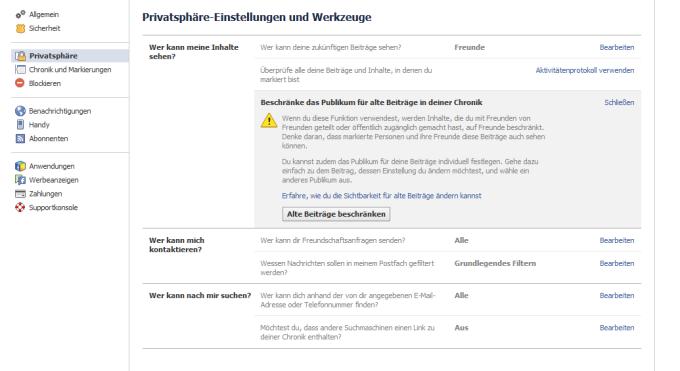Viewport: 680px width, 371px height.
Task: Open the Allgemein settings section
Action: (44, 14)
